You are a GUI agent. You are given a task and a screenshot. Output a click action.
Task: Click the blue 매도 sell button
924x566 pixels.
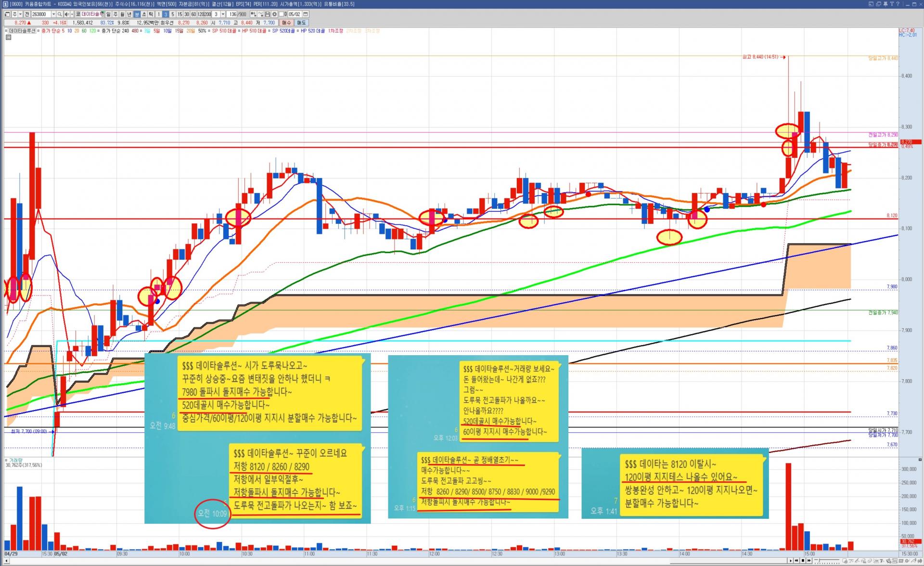[301, 23]
